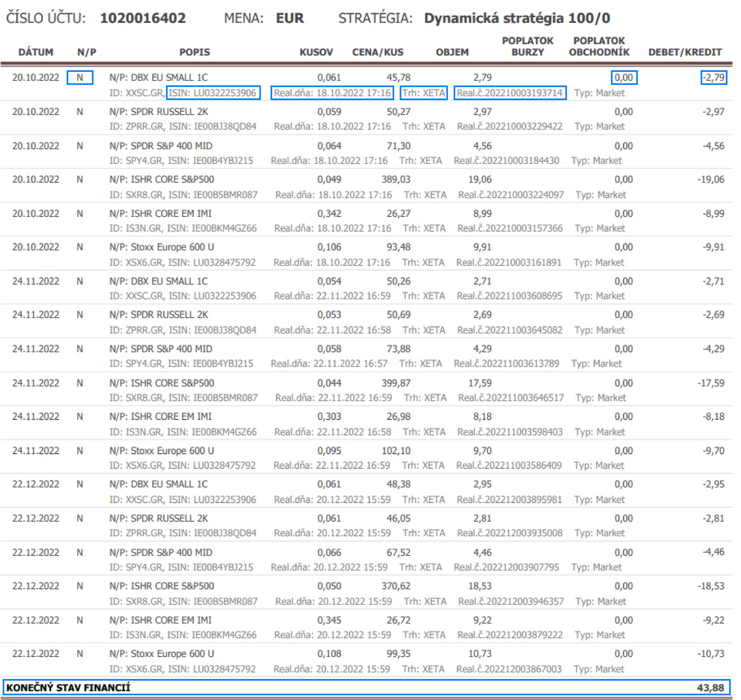Click ISIN LU0322253906 in first row
The image size is (741, 700).
click(x=213, y=93)
